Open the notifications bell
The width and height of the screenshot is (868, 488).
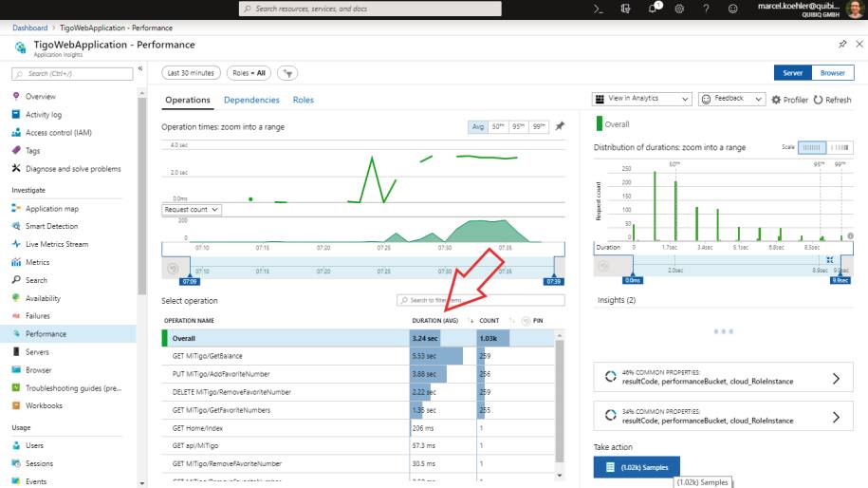tap(654, 9)
